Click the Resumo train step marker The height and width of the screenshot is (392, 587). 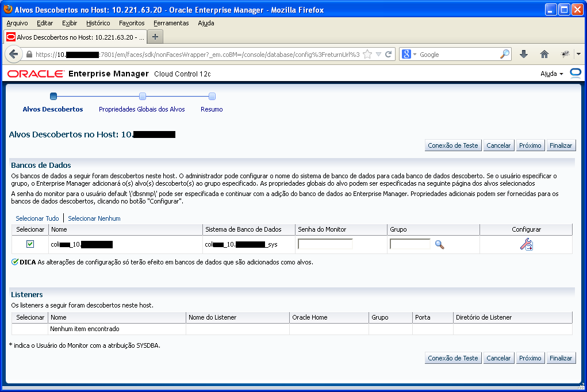[212, 96]
